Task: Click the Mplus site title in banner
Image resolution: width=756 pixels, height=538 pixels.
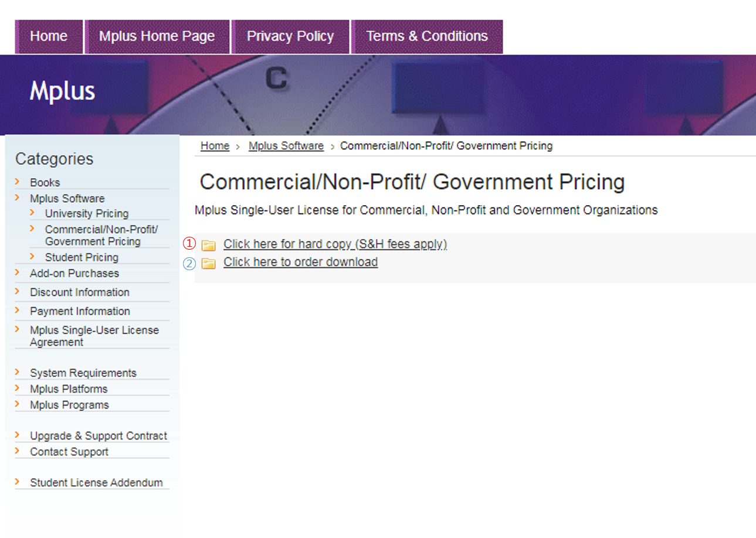Action: [62, 91]
